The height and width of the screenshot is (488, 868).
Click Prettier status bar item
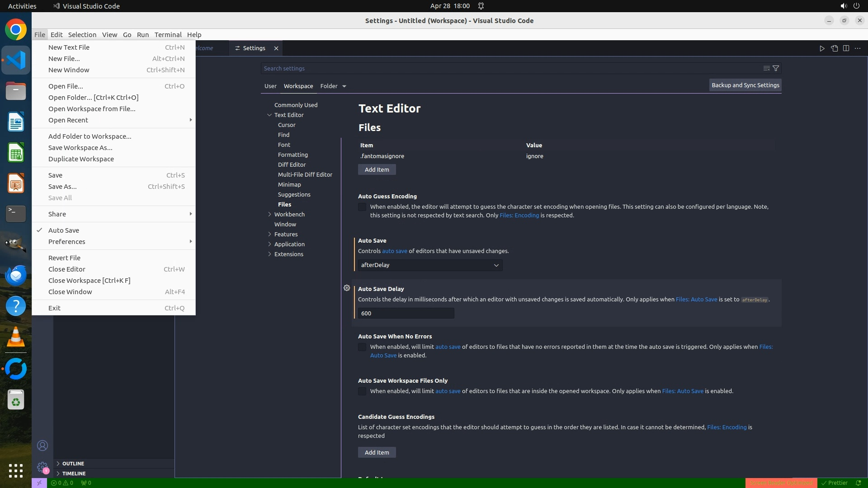(835, 483)
